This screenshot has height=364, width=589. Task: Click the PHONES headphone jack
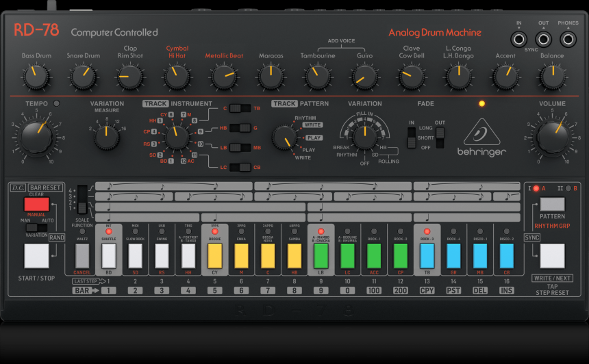(x=568, y=39)
